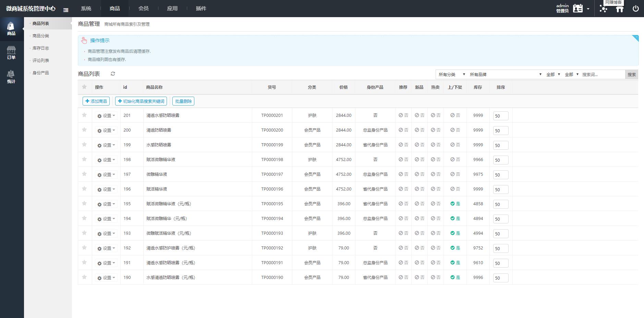Click 初始化商品搜索关键词 button

click(x=141, y=101)
